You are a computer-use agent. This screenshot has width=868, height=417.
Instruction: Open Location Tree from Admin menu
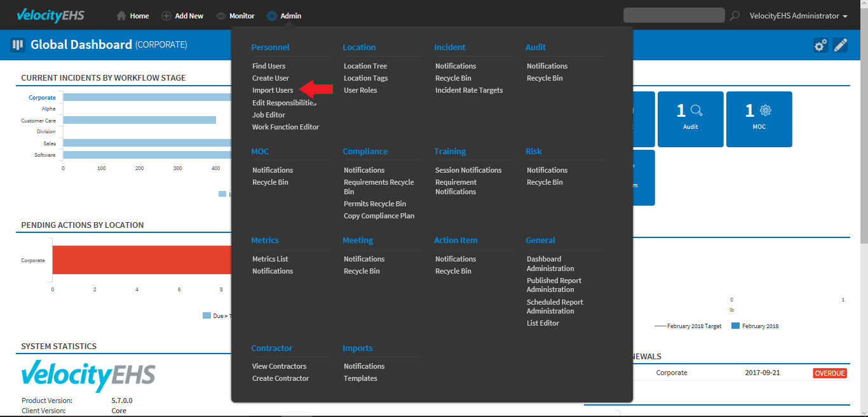[365, 66]
